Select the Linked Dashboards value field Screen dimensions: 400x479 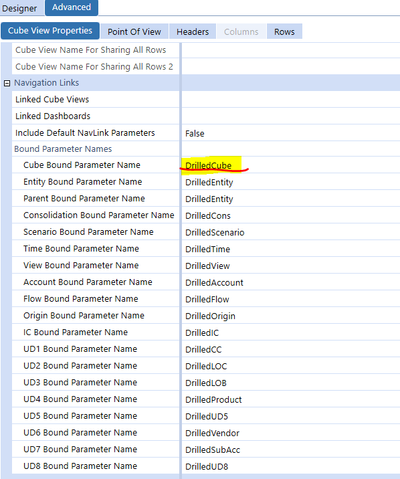(291, 116)
